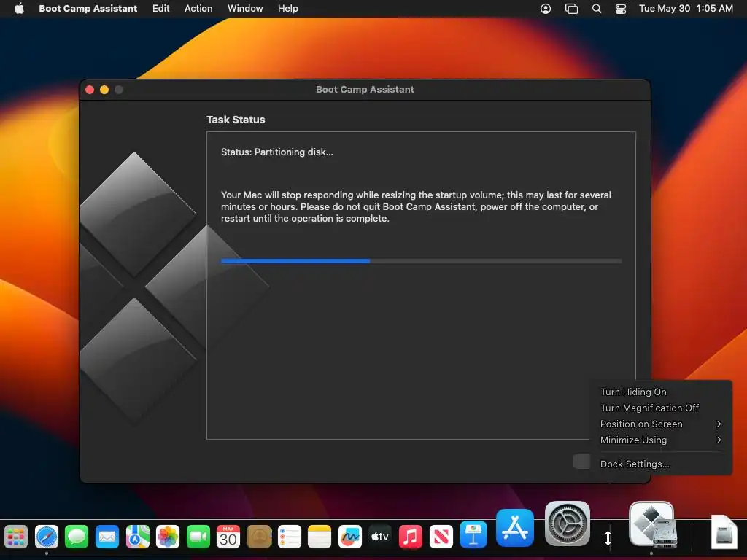Choose Turn Magnification Off
The height and width of the screenshot is (560, 747).
point(660,408)
